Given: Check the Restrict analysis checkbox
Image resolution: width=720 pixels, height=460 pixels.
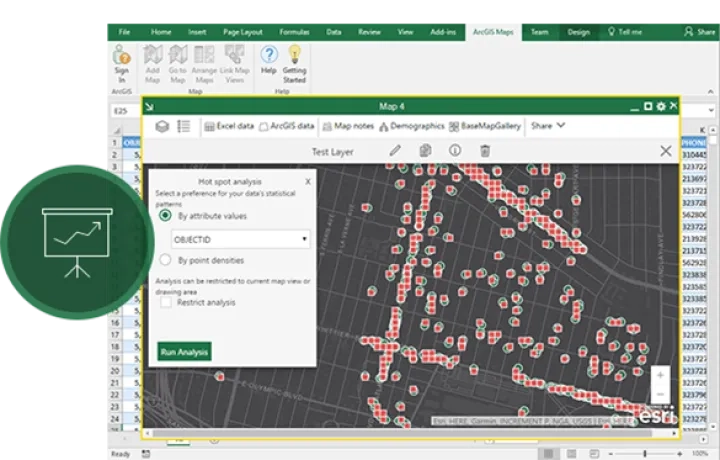Looking at the screenshot, I should tap(166, 302).
